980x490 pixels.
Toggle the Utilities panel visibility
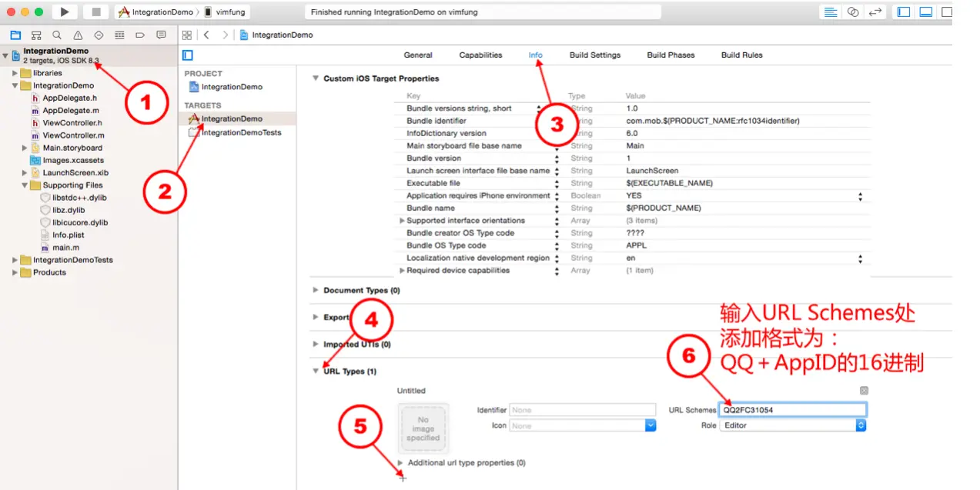[947, 12]
